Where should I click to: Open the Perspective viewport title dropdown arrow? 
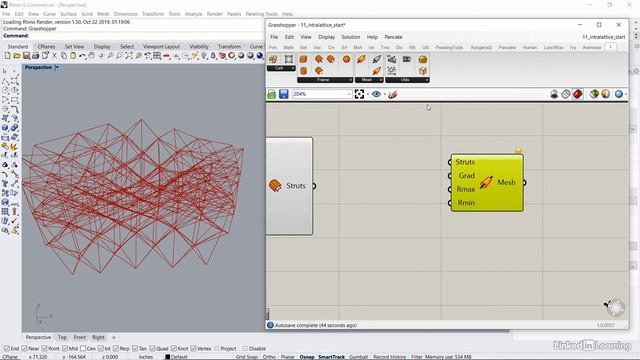click(57, 67)
